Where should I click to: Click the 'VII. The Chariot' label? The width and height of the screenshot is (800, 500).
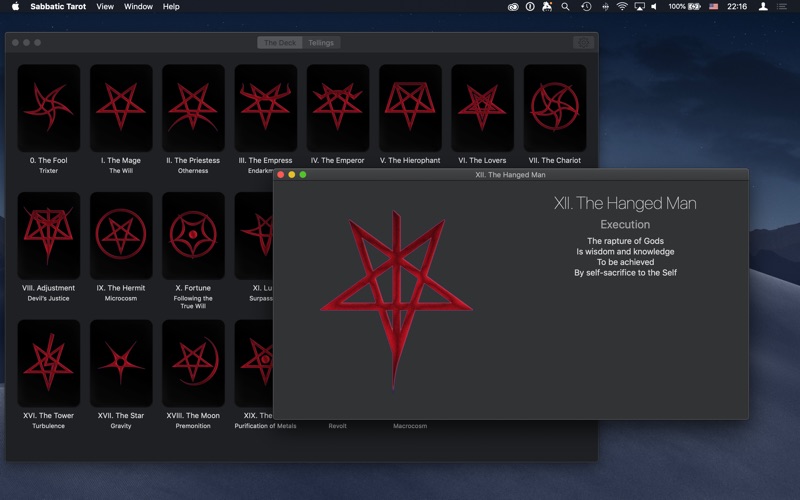pyautogui.click(x=555, y=160)
